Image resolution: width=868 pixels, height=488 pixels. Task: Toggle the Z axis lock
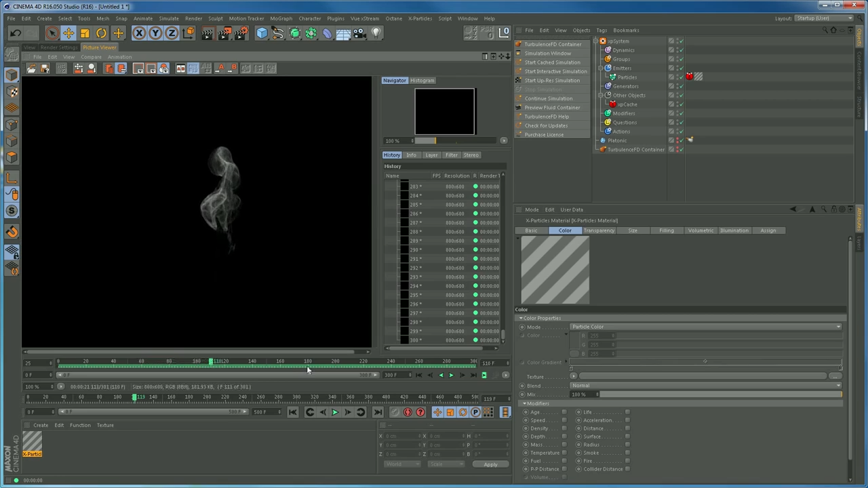[172, 33]
